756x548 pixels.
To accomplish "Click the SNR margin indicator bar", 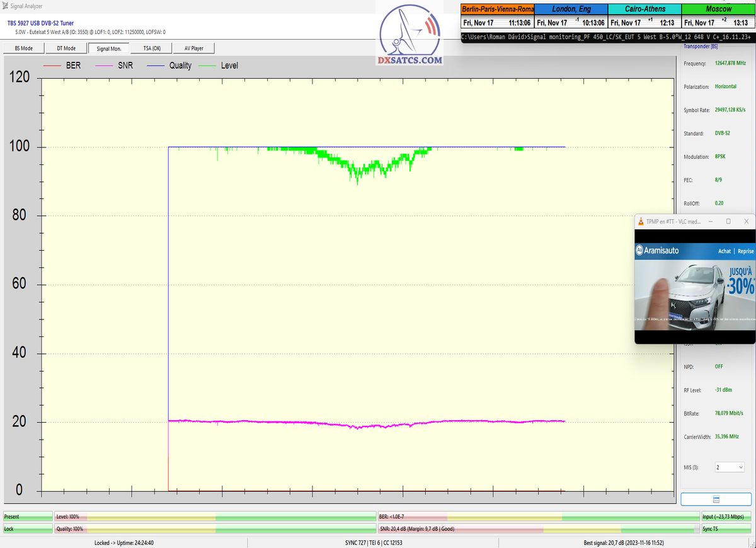I will coord(537,529).
